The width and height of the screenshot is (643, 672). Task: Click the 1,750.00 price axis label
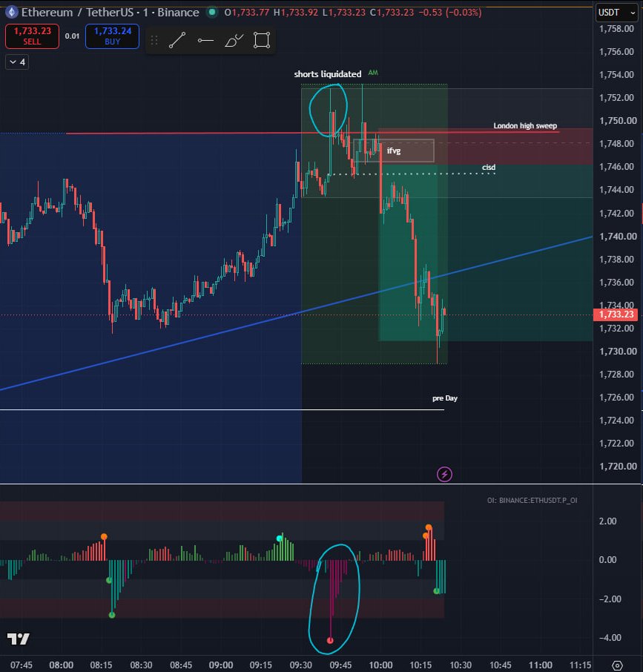[616, 120]
